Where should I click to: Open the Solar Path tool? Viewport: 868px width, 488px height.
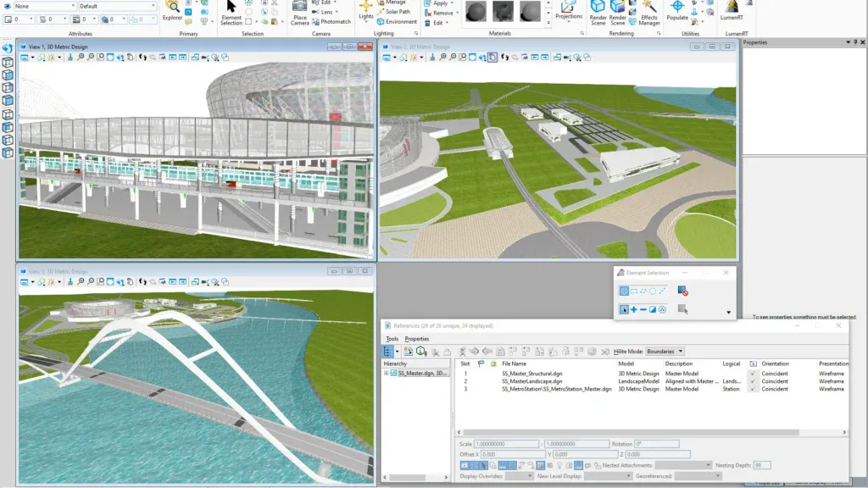pyautogui.click(x=398, y=11)
